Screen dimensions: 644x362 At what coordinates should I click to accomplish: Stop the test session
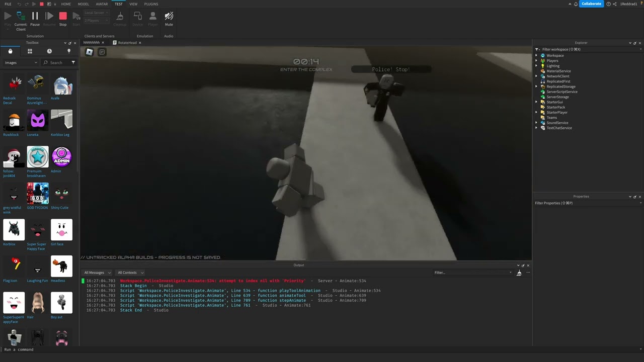click(x=63, y=19)
